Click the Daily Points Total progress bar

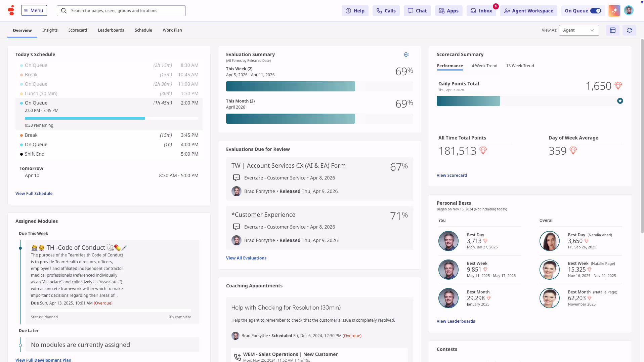pos(529,101)
